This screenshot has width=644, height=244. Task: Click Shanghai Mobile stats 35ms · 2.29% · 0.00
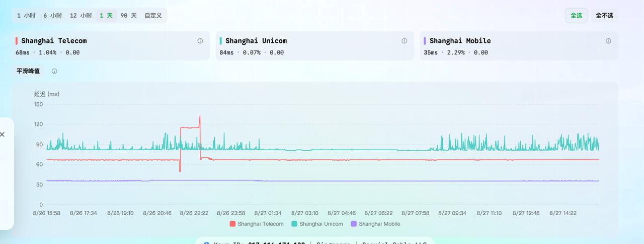click(456, 52)
